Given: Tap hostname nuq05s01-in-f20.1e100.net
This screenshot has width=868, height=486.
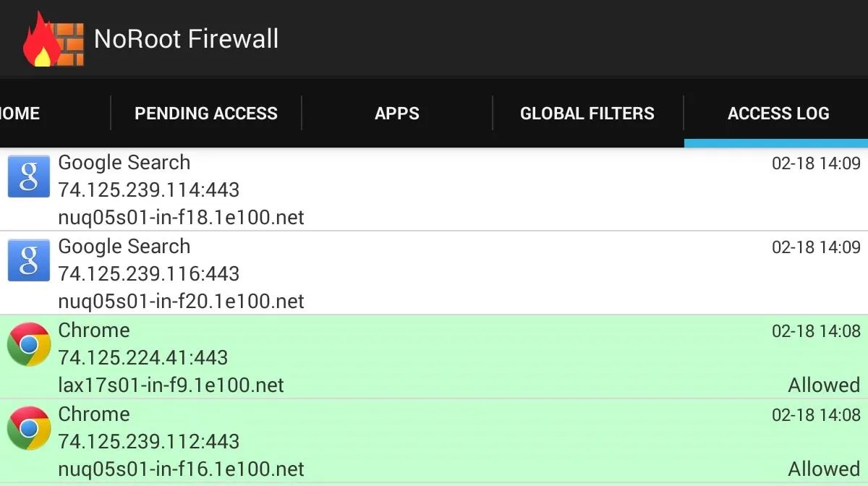Looking at the screenshot, I should 181,301.
